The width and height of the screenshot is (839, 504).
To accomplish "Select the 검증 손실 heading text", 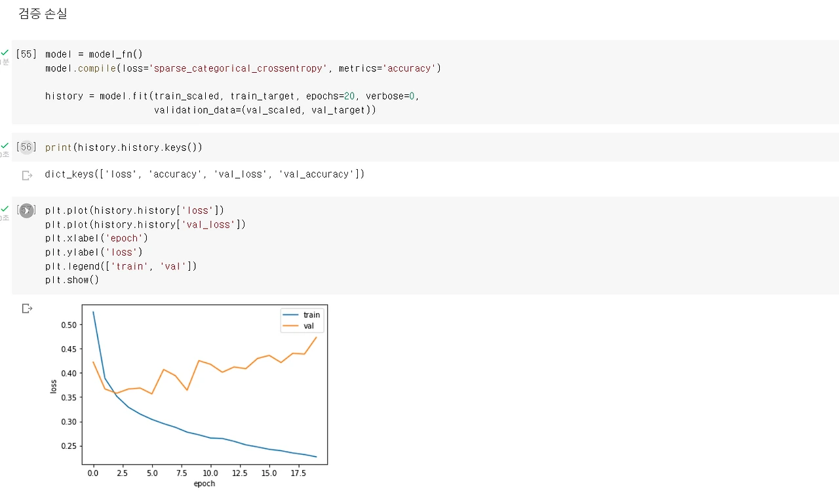I will point(43,14).
